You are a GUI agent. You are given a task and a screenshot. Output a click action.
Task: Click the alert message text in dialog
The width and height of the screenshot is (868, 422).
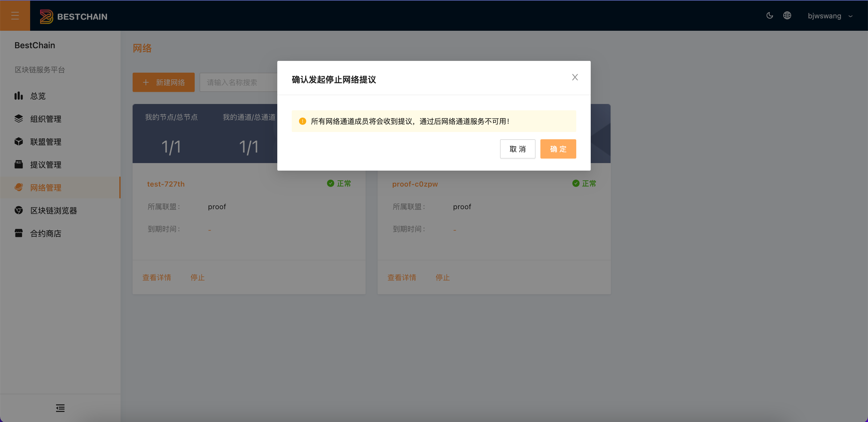pos(410,121)
